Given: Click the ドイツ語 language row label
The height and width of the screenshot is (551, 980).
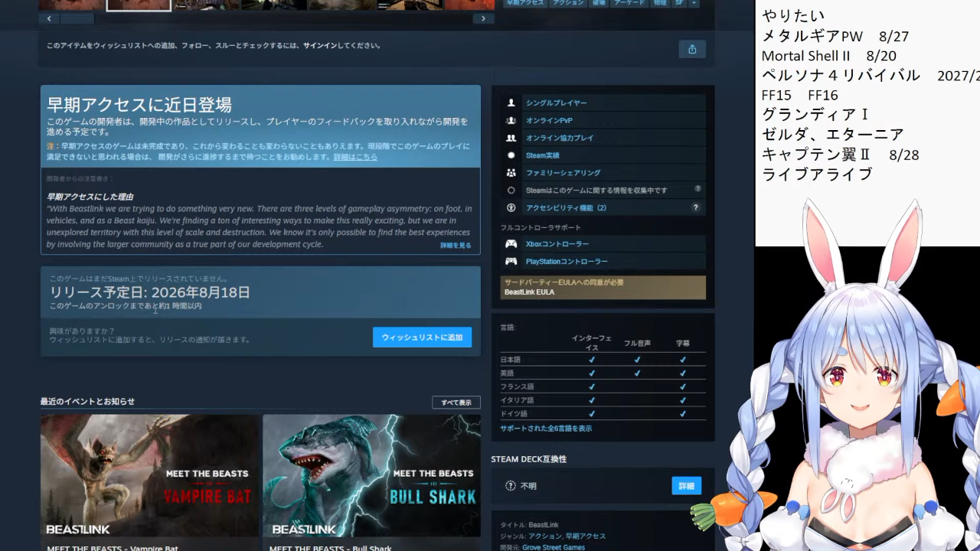Looking at the screenshot, I should [514, 414].
